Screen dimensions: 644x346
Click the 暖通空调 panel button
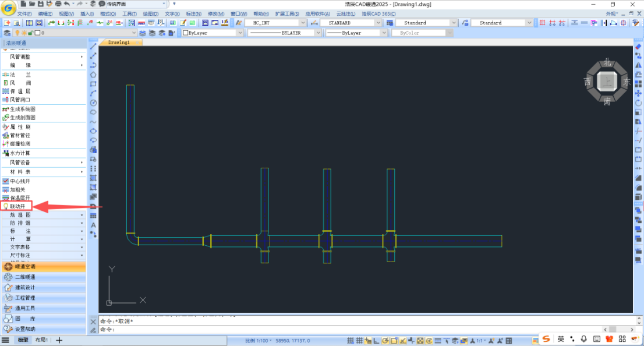[x=25, y=267]
